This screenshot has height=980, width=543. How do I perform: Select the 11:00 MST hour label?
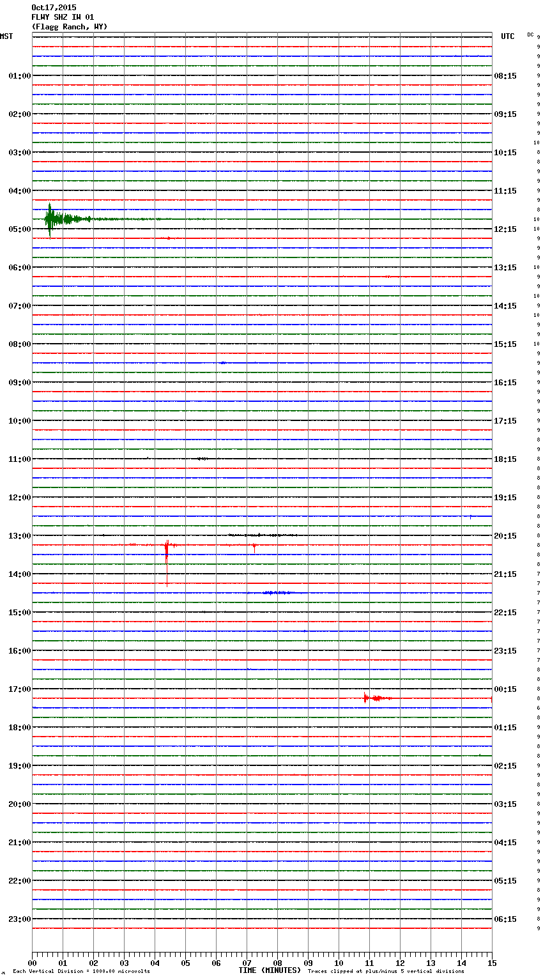[x=20, y=459]
